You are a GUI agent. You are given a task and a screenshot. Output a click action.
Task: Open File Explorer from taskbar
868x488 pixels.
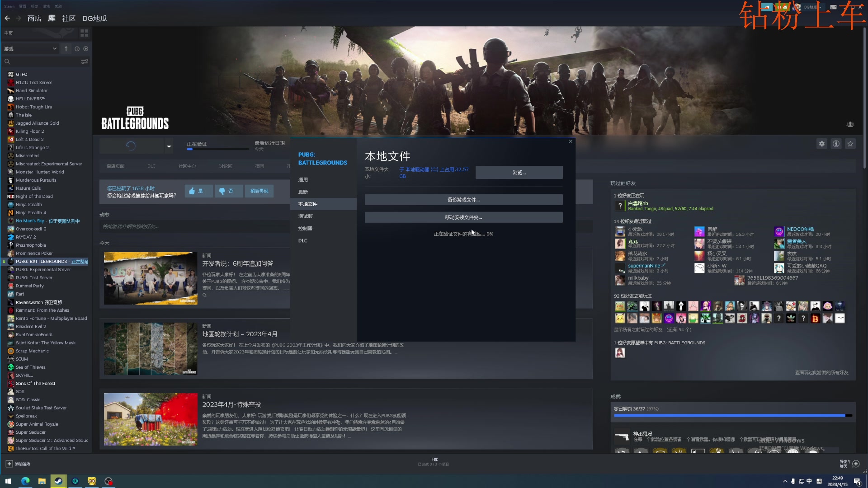[x=42, y=481]
